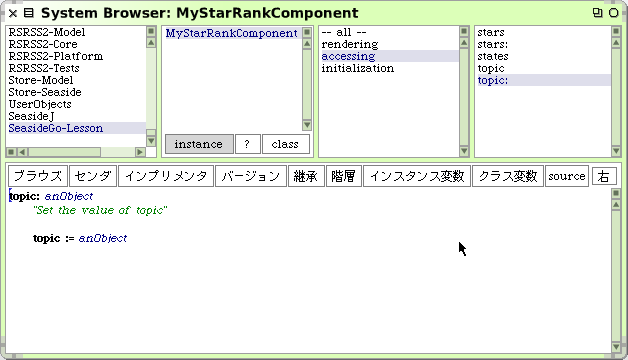Image resolution: width=628 pixels, height=360 pixels.
Task: Collapse the System Browser window
Action: 613,13
